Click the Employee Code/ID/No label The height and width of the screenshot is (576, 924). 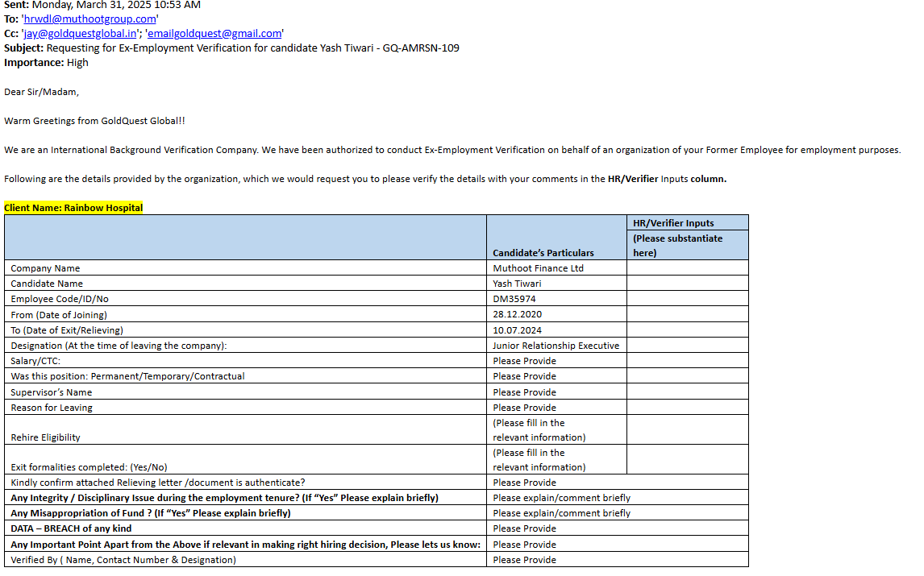(x=60, y=299)
